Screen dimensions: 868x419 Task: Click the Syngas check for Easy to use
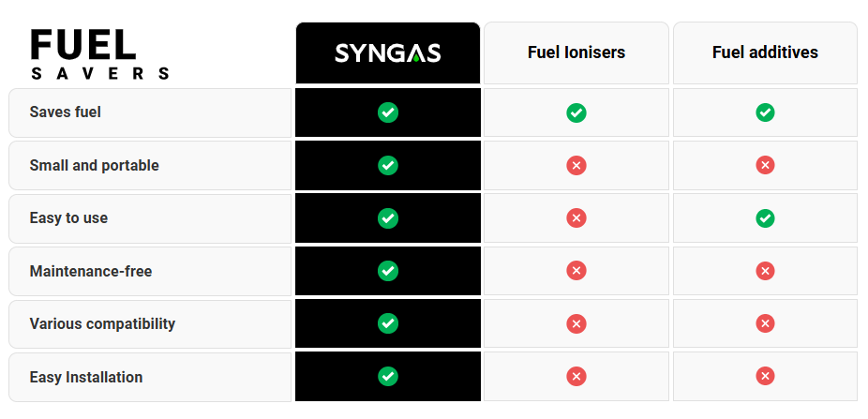[x=388, y=218]
